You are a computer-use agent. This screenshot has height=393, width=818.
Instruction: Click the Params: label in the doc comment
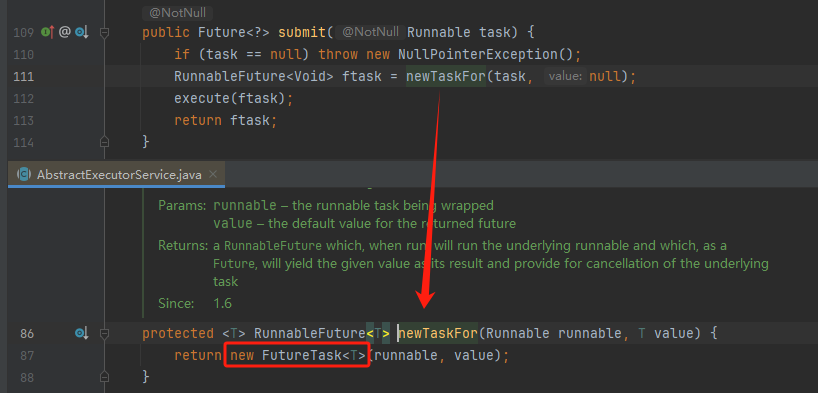(182, 205)
